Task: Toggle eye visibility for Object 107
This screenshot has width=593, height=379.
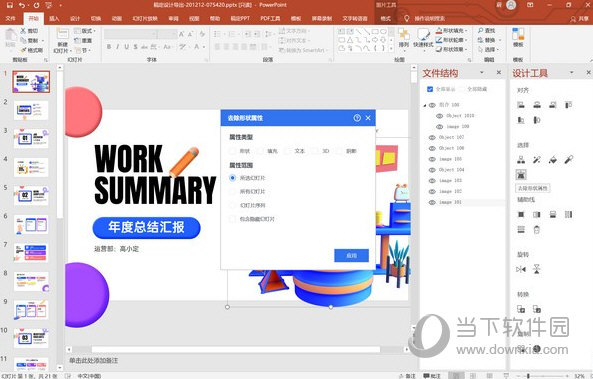Action: click(x=432, y=137)
